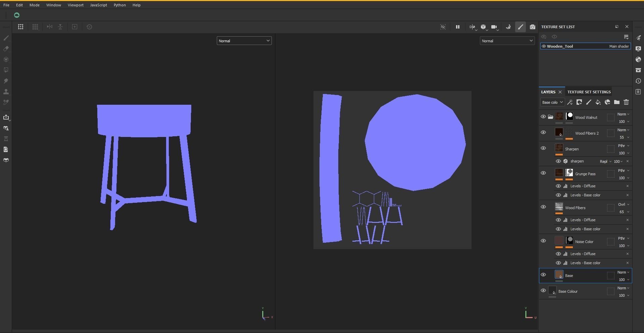Add a mask using the mask icon
Image resolution: width=644 pixels, height=333 pixels.
pyautogui.click(x=579, y=102)
